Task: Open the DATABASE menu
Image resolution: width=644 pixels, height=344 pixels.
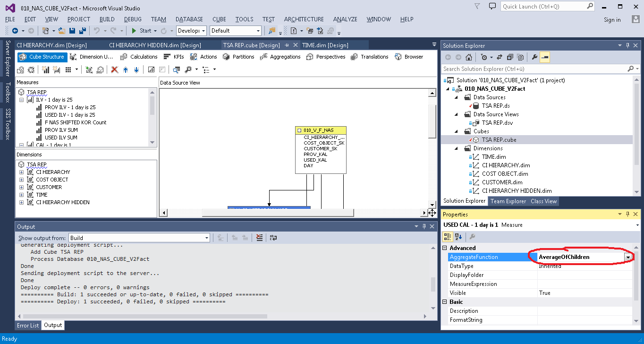Action: coord(189,19)
